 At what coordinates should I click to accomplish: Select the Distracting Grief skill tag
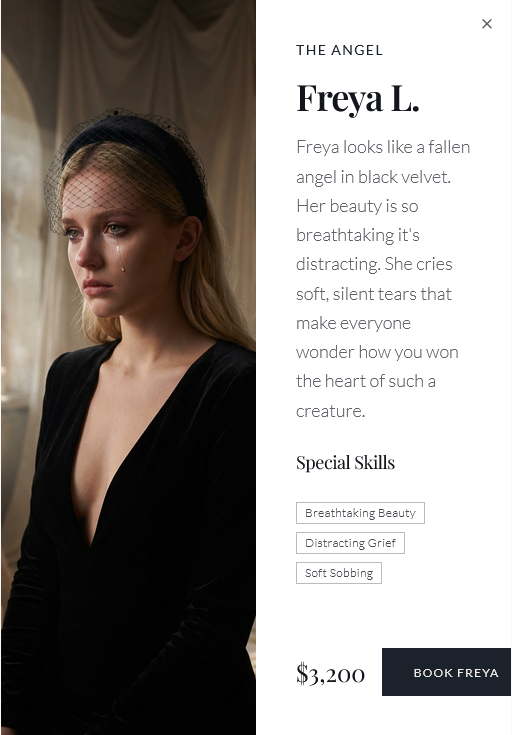(x=350, y=543)
